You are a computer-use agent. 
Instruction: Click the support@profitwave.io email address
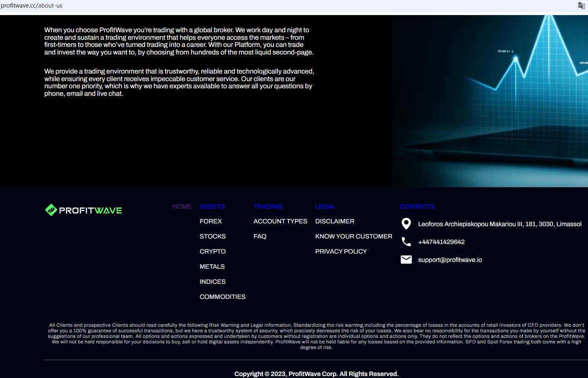click(x=450, y=260)
